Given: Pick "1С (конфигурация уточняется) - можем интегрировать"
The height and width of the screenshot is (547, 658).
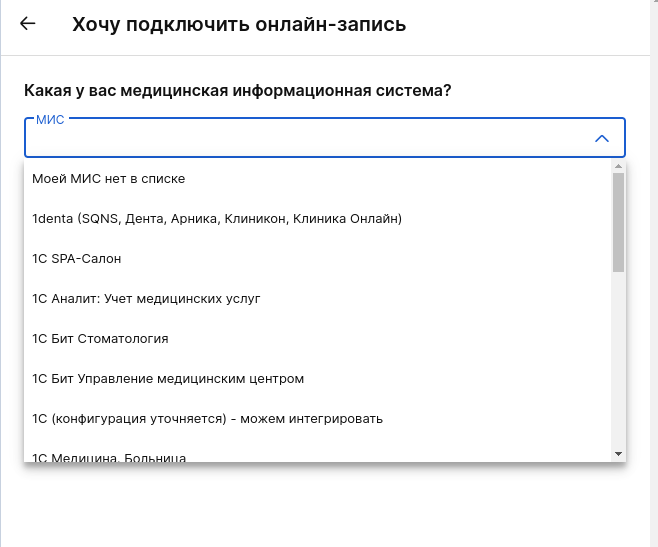Looking at the screenshot, I should click(207, 419).
